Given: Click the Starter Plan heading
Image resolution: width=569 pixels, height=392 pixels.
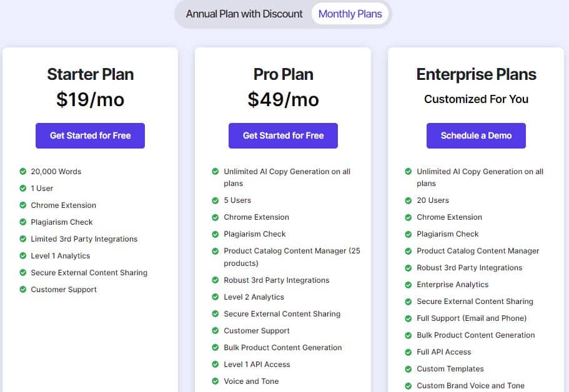Looking at the screenshot, I should pos(91,74).
